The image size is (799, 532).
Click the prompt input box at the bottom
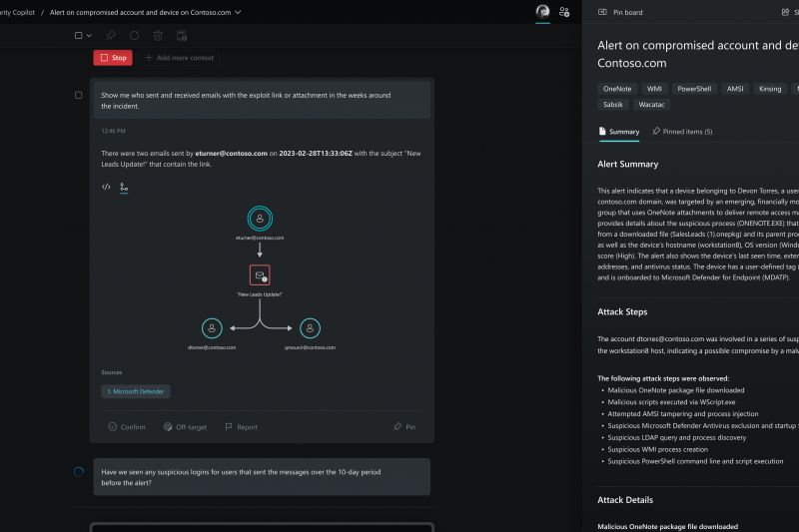tap(262, 527)
